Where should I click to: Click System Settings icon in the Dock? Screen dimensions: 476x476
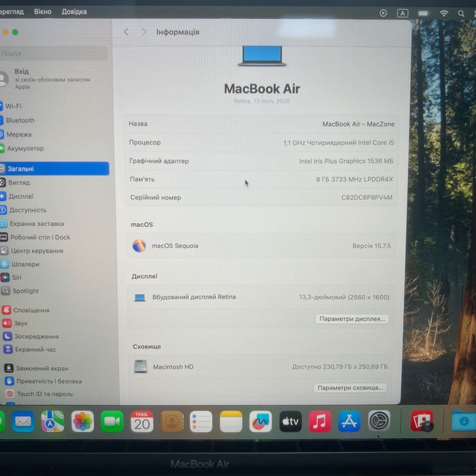[x=379, y=421]
